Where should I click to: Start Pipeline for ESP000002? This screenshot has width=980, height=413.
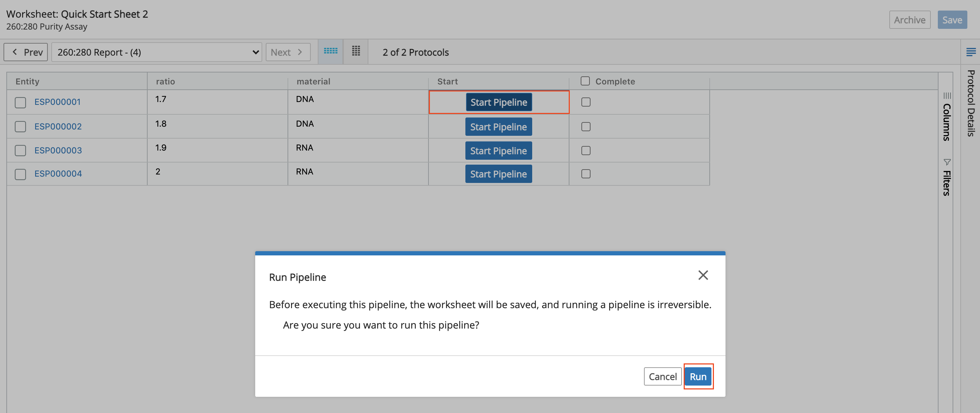tap(498, 127)
